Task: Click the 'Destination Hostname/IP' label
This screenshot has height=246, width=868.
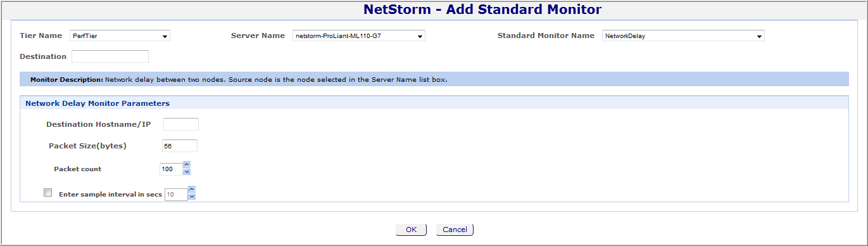Action: (x=99, y=124)
